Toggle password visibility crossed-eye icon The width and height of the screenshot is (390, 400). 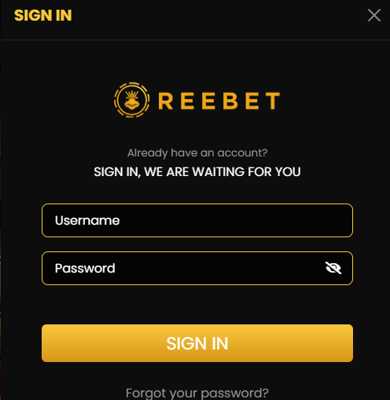[x=333, y=268]
